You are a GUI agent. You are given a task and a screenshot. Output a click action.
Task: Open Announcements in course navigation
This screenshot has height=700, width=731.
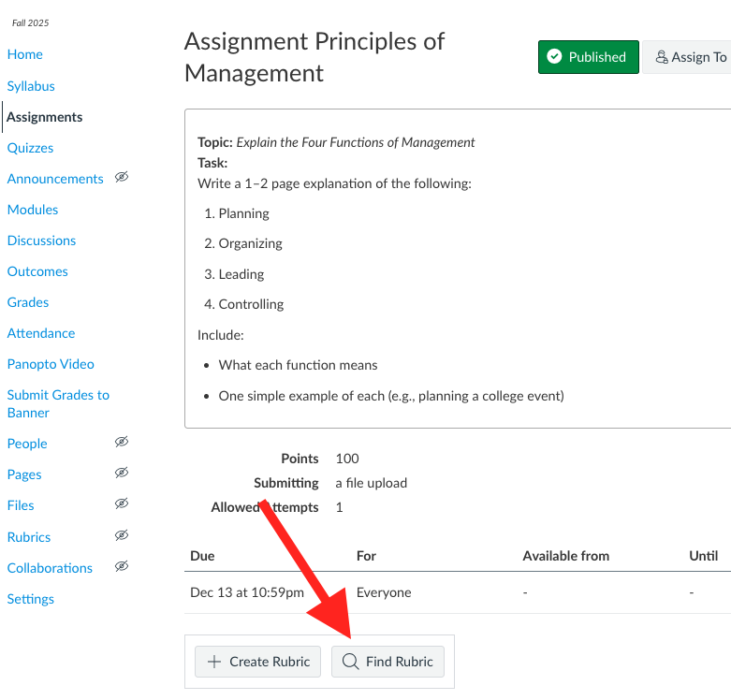point(55,179)
